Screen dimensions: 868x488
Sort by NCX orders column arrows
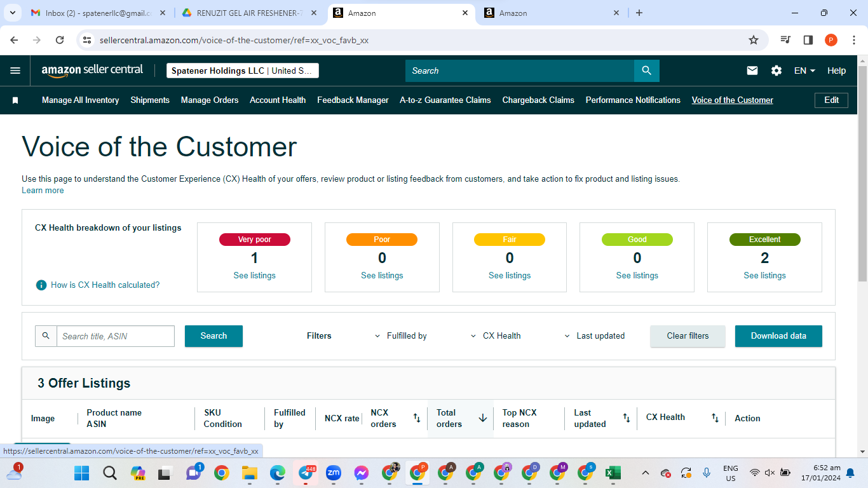click(417, 418)
